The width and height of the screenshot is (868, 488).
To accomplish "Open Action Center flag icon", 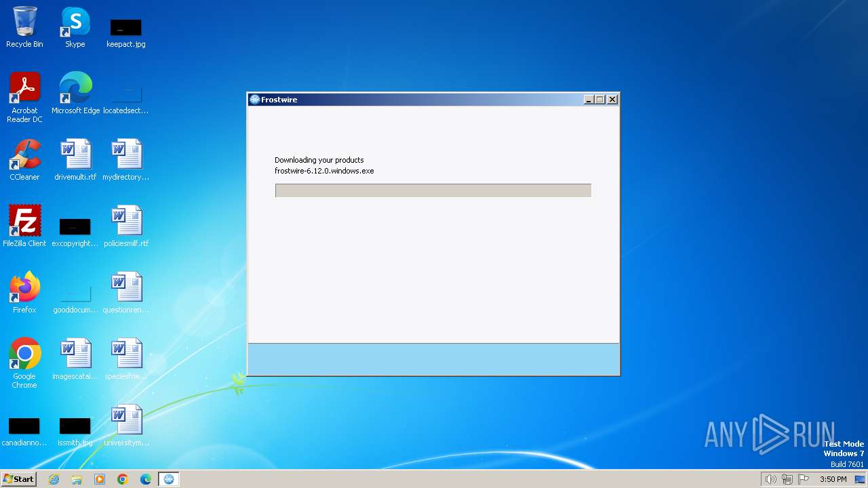I will (x=804, y=479).
